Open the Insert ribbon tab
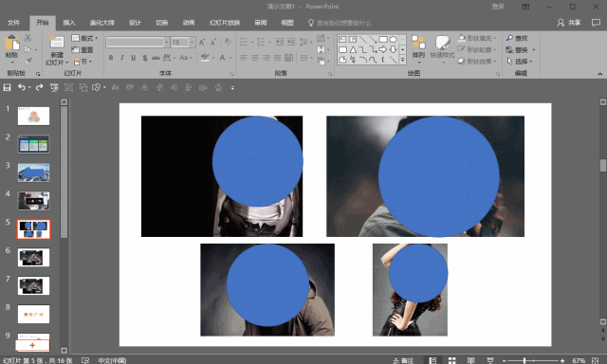The height and width of the screenshot is (364, 607). (x=69, y=23)
